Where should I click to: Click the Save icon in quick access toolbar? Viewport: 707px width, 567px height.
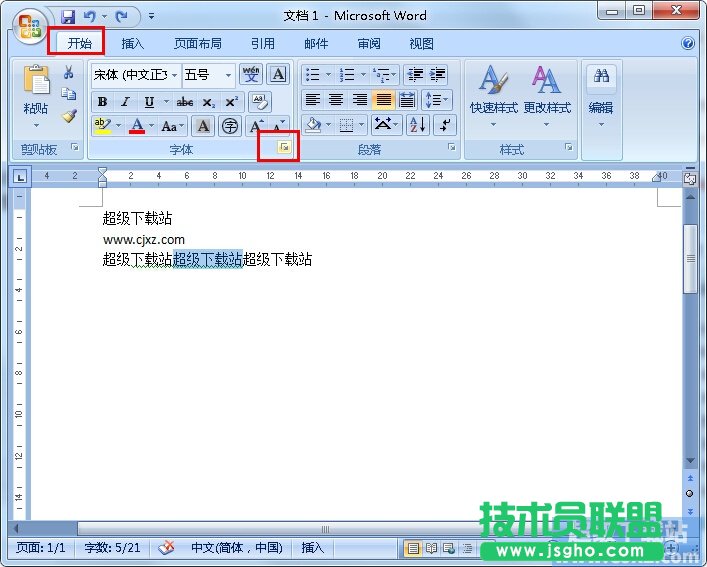pyautogui.click(x=68, y=16)
